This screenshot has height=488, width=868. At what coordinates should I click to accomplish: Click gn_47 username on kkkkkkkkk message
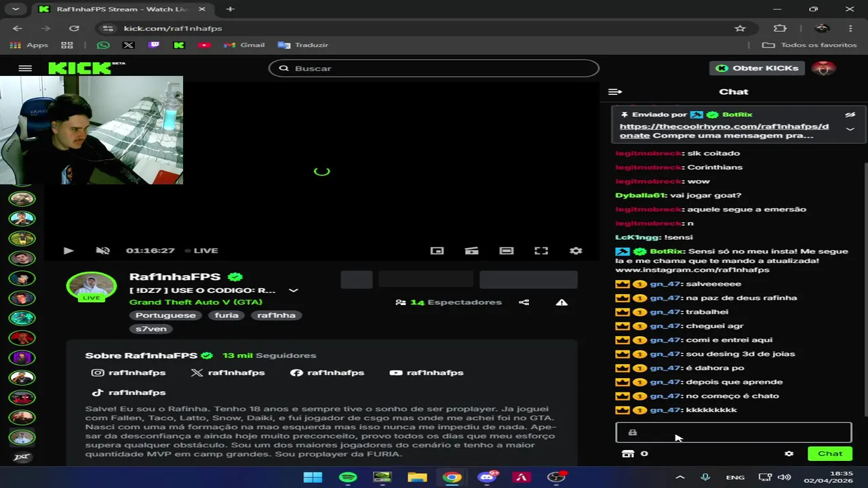point(665,410)
